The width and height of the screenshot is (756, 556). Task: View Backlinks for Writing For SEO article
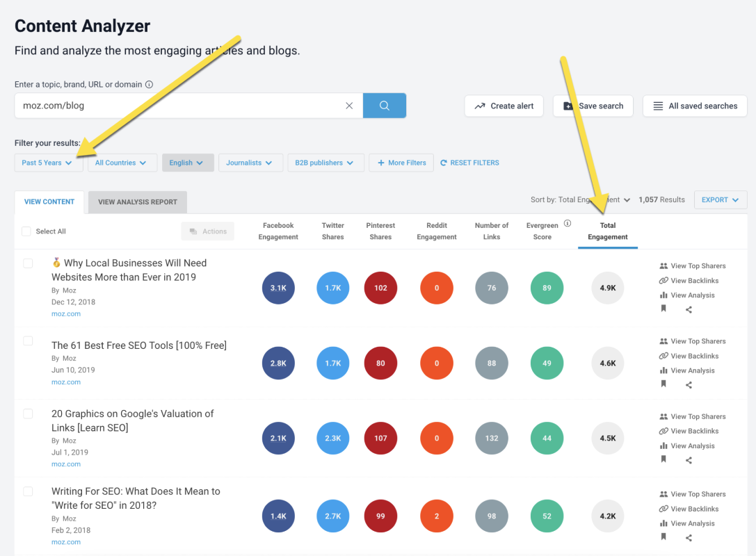click(x=689, y=509)
